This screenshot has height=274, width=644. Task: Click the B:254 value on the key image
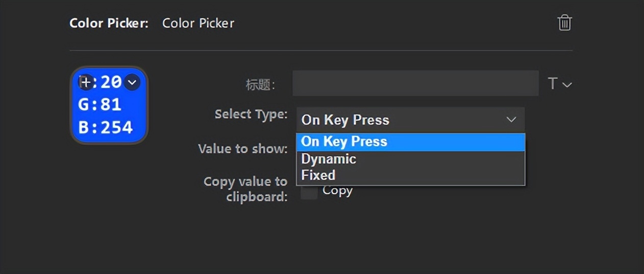[106, 127]
